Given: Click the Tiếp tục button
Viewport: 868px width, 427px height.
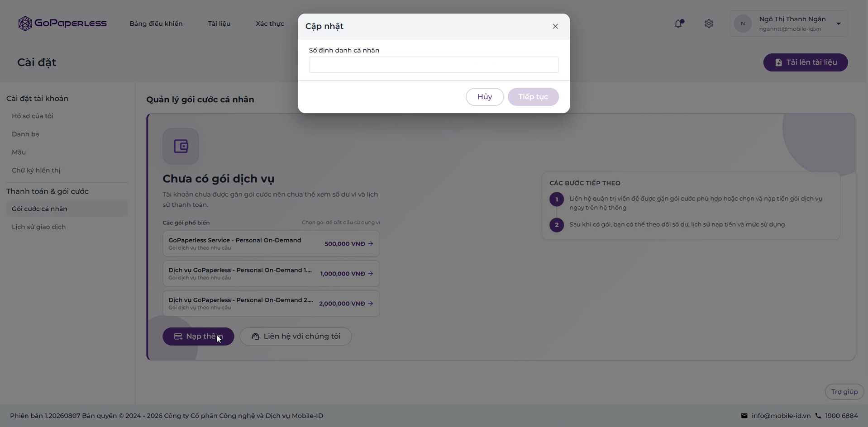Looking at the screenshot, I should (533, 97).
